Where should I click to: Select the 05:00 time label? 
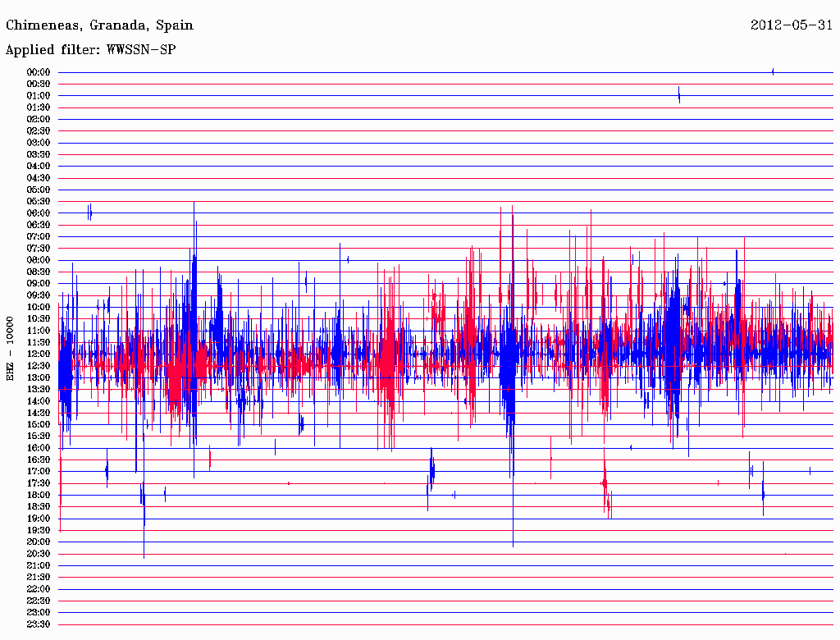tap(38, 190)
